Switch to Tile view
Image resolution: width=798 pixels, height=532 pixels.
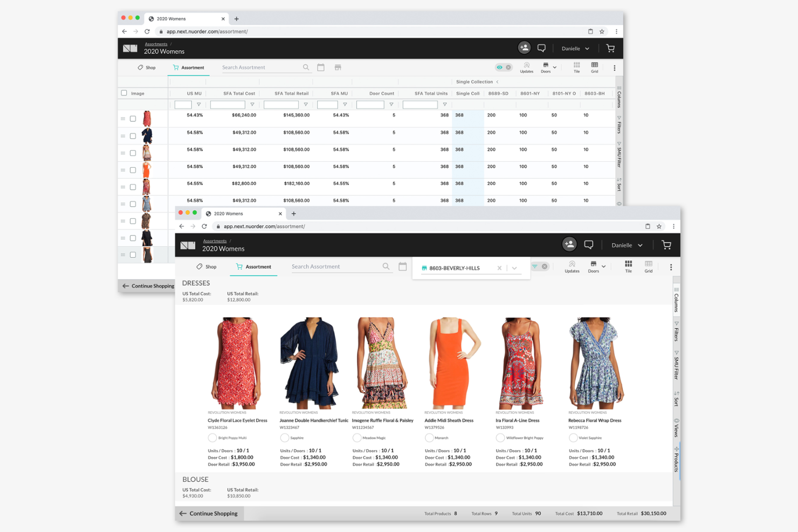click(628, 266)
